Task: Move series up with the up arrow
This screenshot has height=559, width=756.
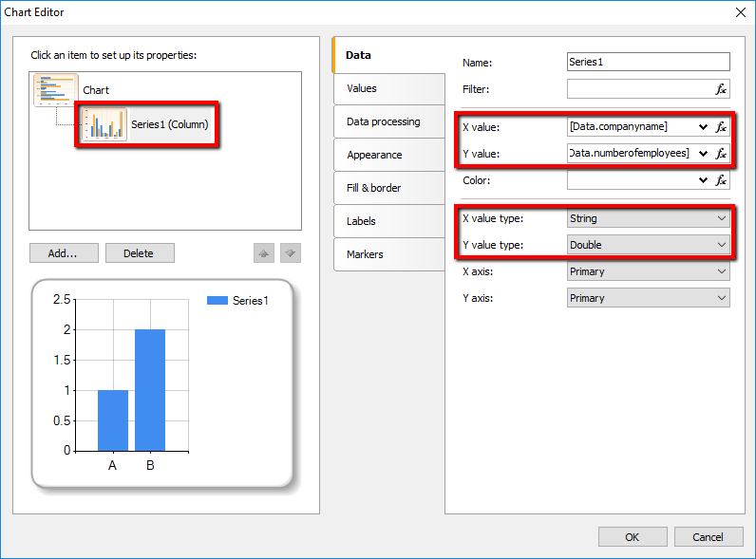Action: pos(264,253)
